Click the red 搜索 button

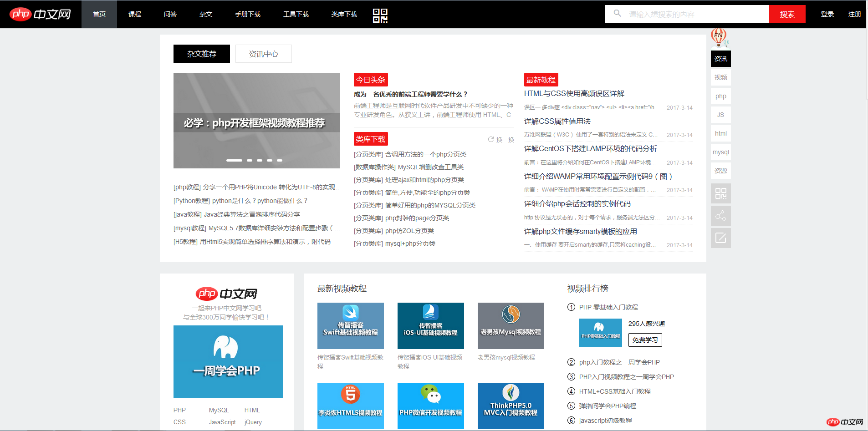click(x=787, y=14)
